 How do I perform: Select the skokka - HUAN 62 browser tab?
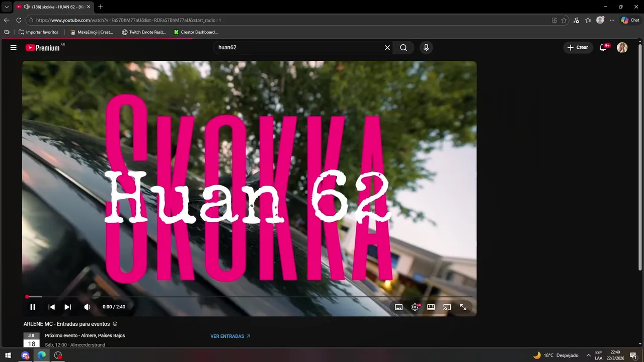[x=53, y=7]
